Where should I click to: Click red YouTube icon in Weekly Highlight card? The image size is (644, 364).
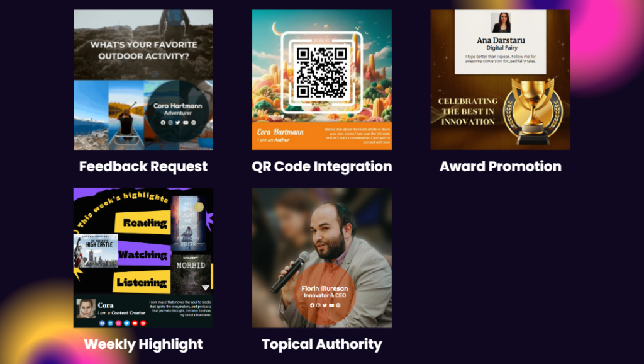135,323
